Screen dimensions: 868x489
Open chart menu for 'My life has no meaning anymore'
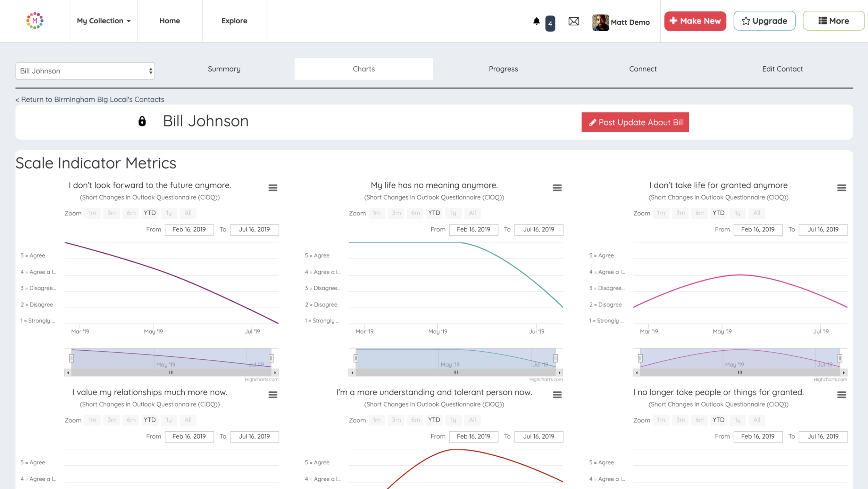click(557, 188)
